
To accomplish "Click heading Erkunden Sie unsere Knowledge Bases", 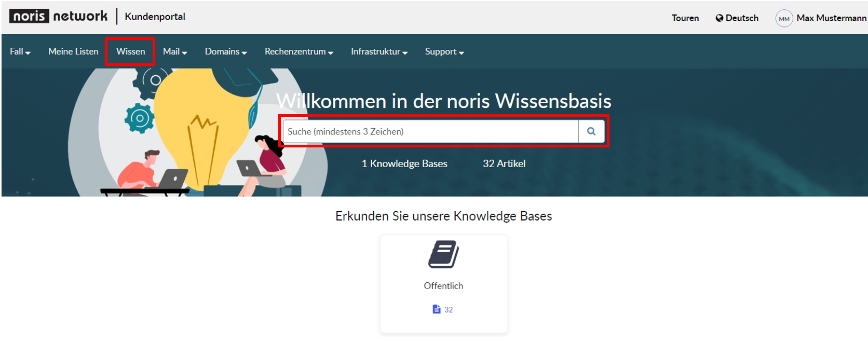I will coord(444,216).
